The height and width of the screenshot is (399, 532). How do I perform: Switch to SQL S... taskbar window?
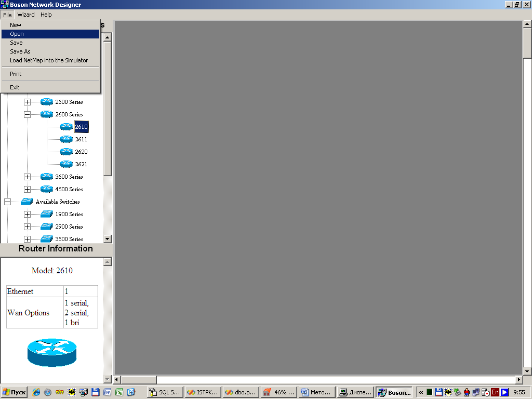click(165, 392)
